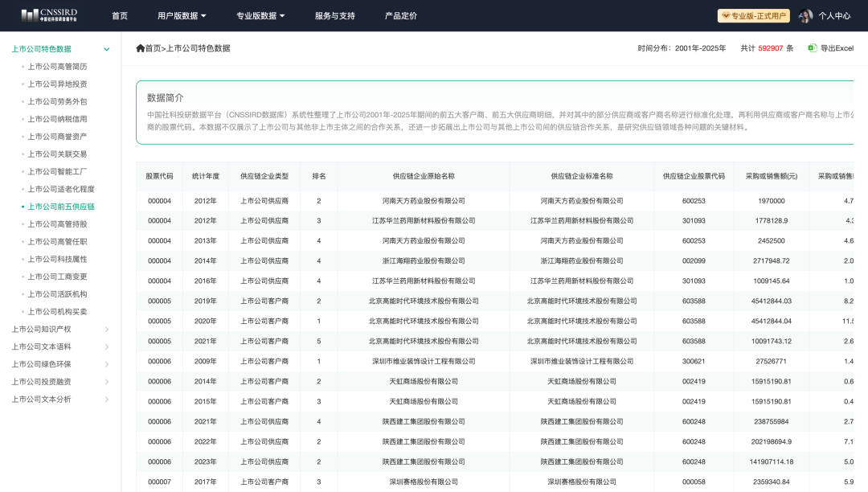Click supplier stock code 300621
Image resolution: width=868 pixels, height=492 pixels.
pos(694,362)
